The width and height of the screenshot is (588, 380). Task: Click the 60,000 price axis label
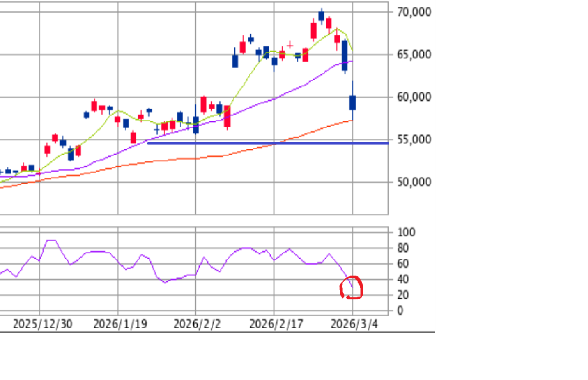[415, 97]
